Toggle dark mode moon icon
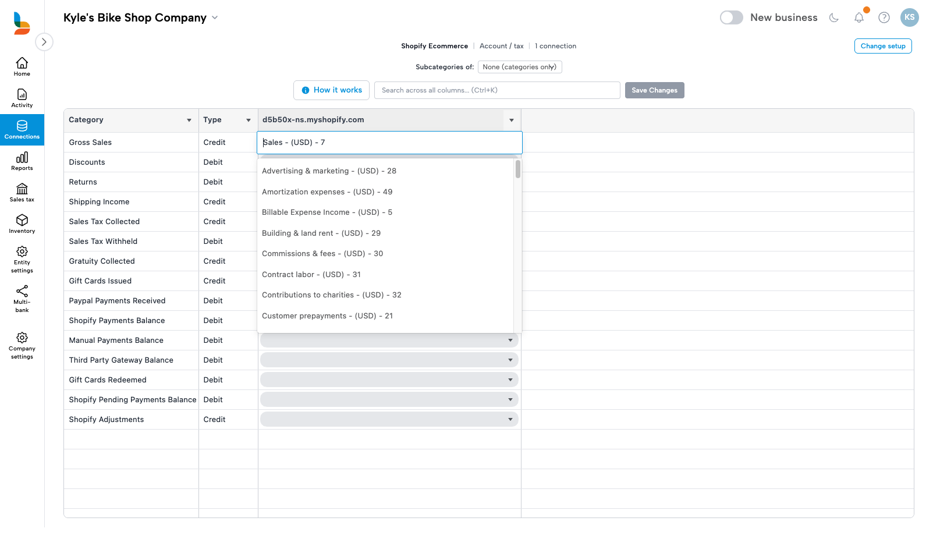Viewport: 933px width, 560px height. pyautogui.click(x=834, y=17)
